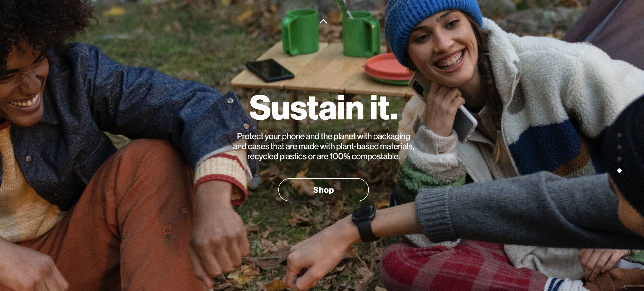Click the left green mug
Screen dimensions: 644x291
300,32
